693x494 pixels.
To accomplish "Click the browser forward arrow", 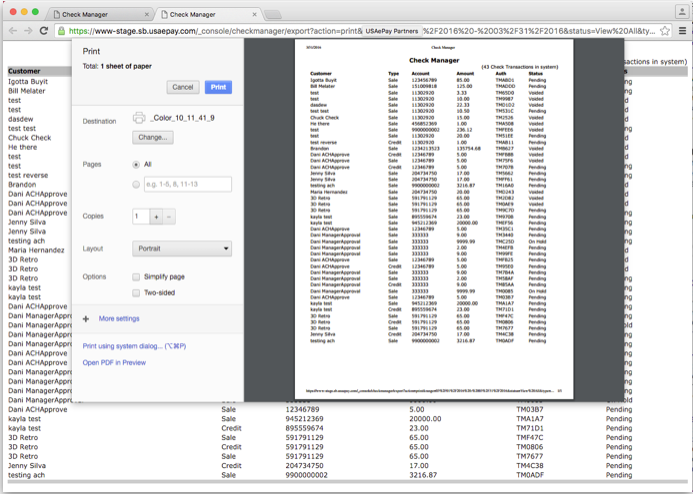I will pos(27,31).
